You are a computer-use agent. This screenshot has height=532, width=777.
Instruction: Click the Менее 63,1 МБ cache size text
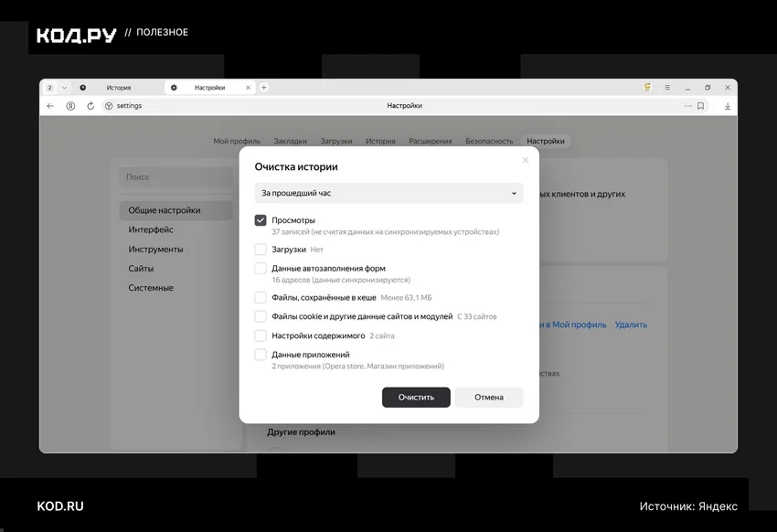tap(406, 298)
